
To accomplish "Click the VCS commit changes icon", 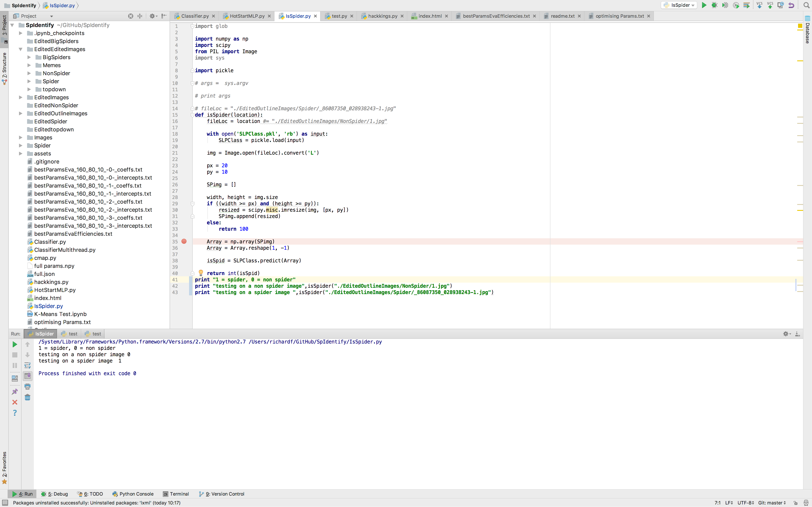I will point(770,5).
